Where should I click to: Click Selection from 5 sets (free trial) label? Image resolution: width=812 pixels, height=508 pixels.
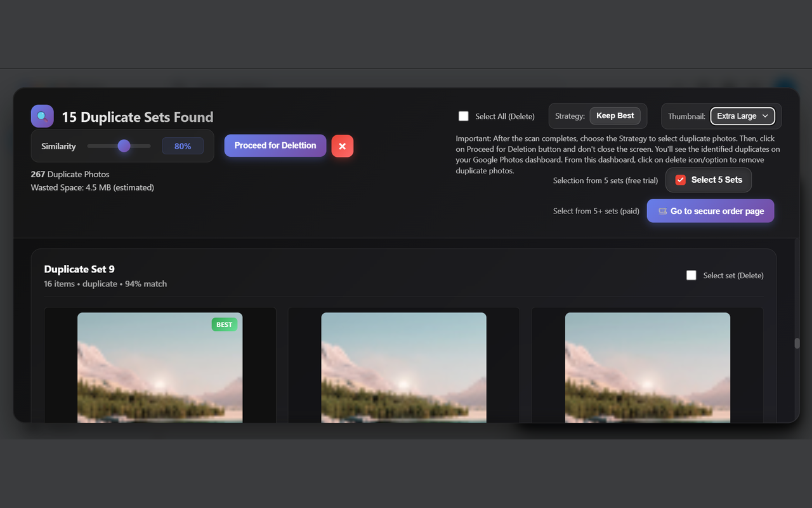(605, 180)
